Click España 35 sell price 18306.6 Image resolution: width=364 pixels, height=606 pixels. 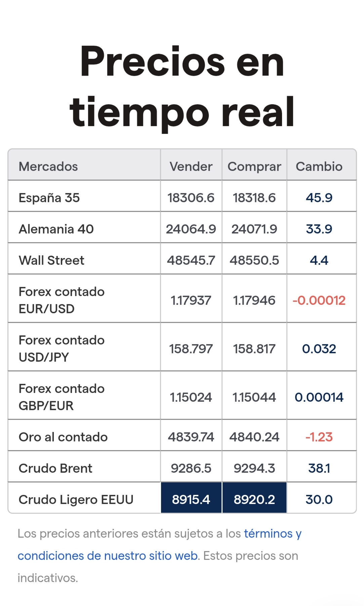[x=191, y=198]
